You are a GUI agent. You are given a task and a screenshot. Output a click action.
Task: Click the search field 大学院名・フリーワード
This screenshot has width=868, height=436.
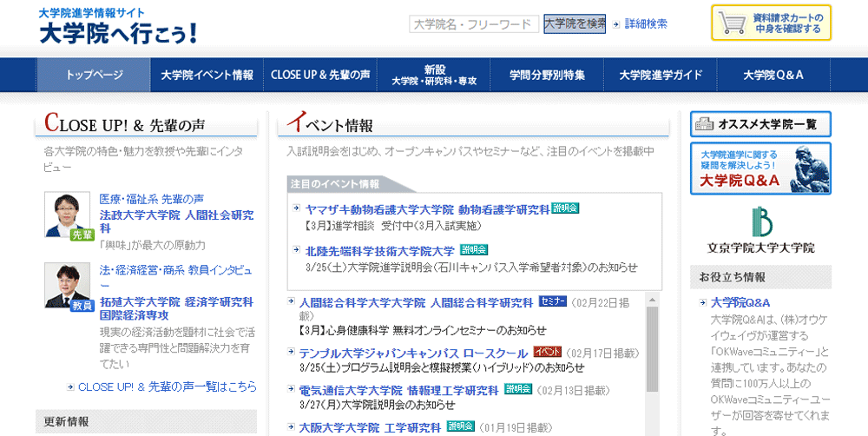[x=474, y=23]
